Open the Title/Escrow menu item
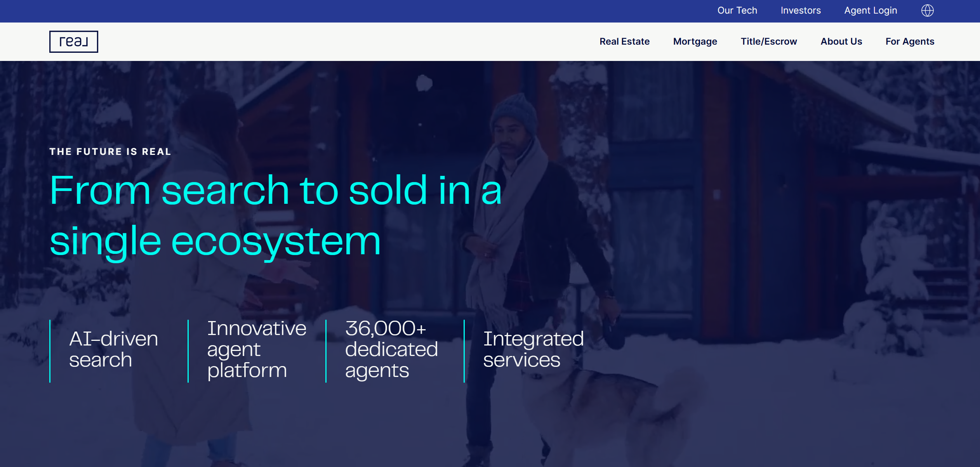The image size is (980, 467). pyautogui.click(x=769, y=42)
